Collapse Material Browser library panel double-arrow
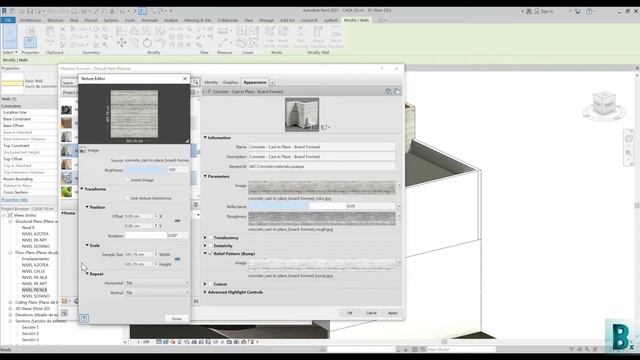Viewport: 640px width, 360px height. pos(196,301)
